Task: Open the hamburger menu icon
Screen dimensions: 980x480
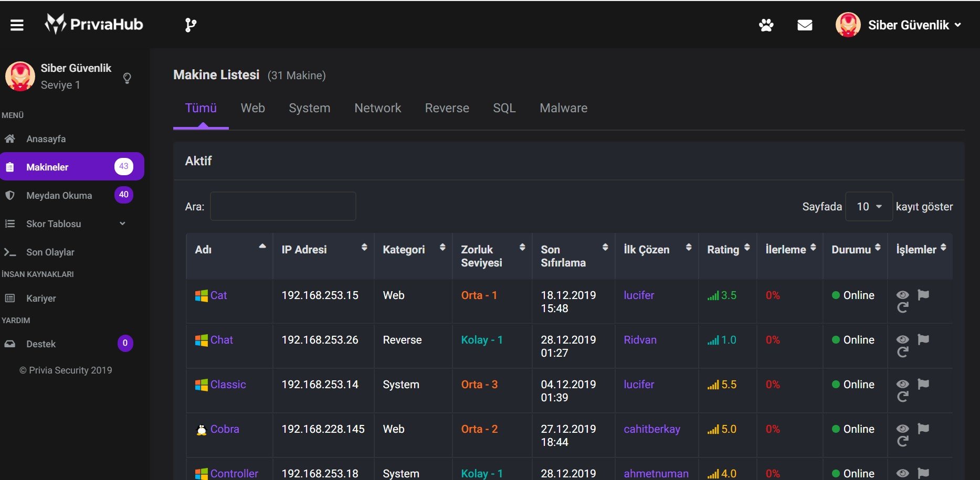Action: 17,25
